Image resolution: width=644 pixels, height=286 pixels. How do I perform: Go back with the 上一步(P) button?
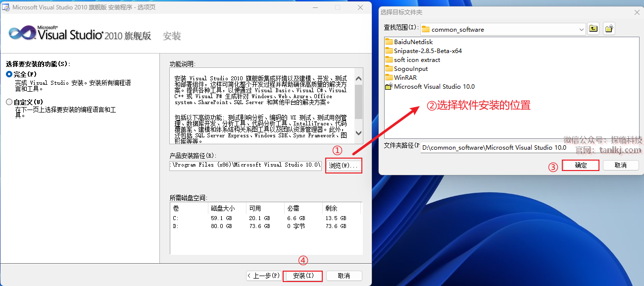pyautogui.click(x=264, y=276)
